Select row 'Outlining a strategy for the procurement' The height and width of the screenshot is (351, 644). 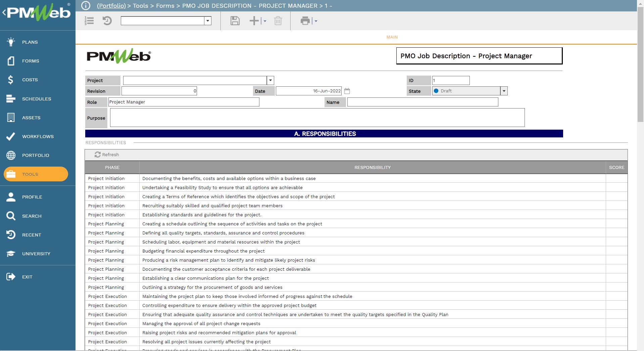click(x=356, y=287)
